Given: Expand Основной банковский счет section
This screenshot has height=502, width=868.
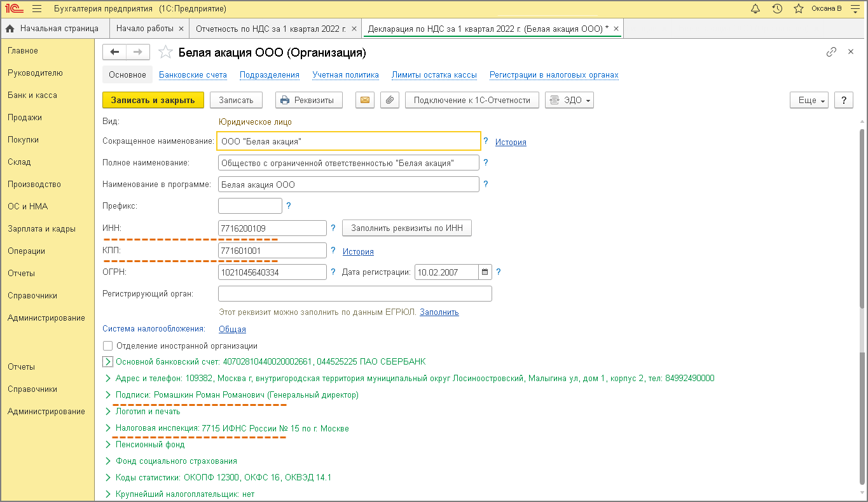Looking at the screenshot, I should 107,361.
